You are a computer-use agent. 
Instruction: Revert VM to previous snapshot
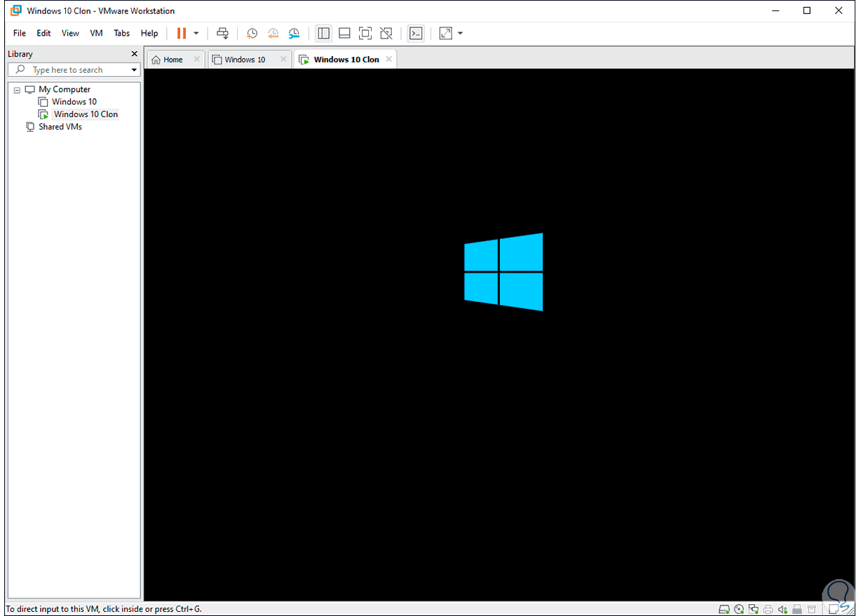[273, 33]
